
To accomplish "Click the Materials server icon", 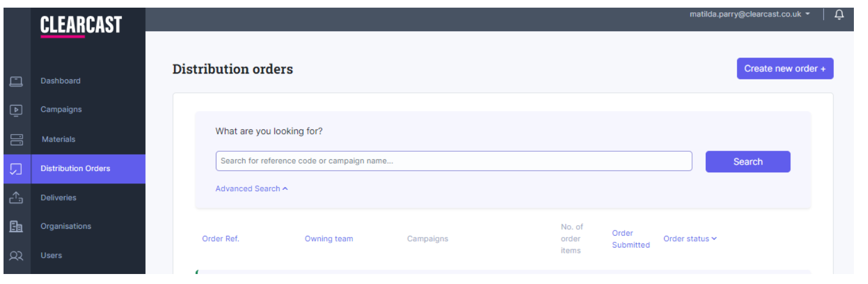I will coord(16,139).
